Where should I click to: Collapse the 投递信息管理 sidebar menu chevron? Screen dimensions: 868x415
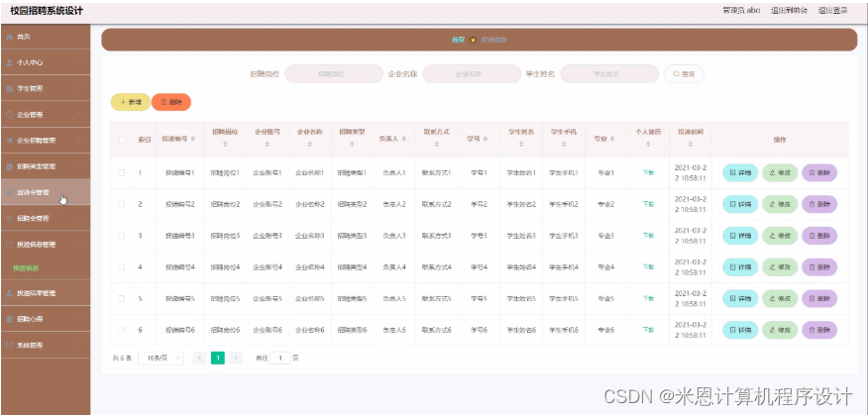(x=79, y=244)
